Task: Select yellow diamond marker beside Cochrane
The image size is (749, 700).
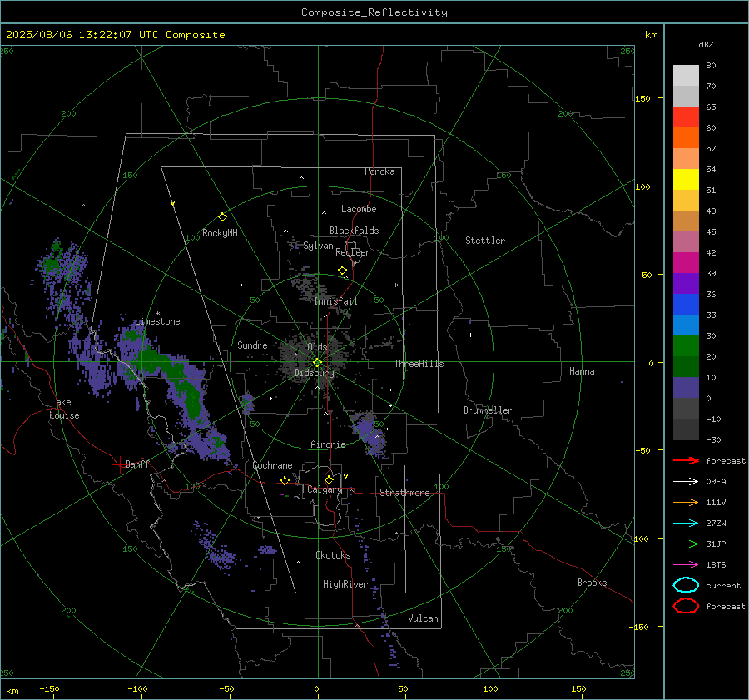Action: coord(285,481)
